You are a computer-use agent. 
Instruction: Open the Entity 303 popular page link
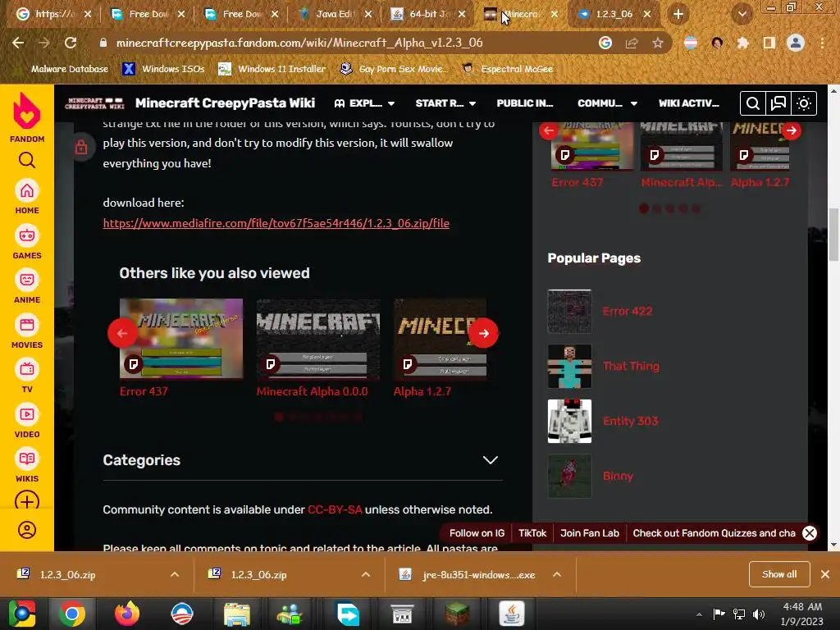tap(631, 421)
